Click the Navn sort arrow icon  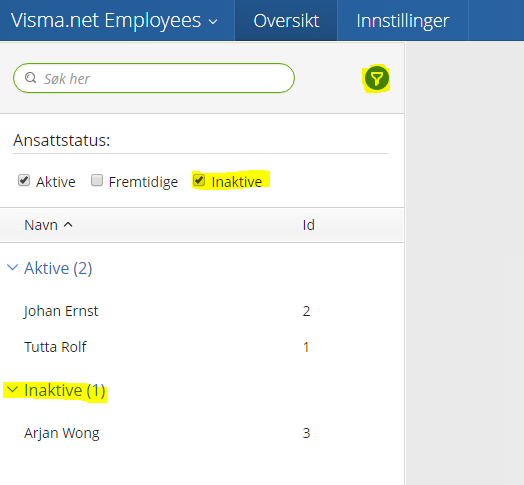[68, 225]
